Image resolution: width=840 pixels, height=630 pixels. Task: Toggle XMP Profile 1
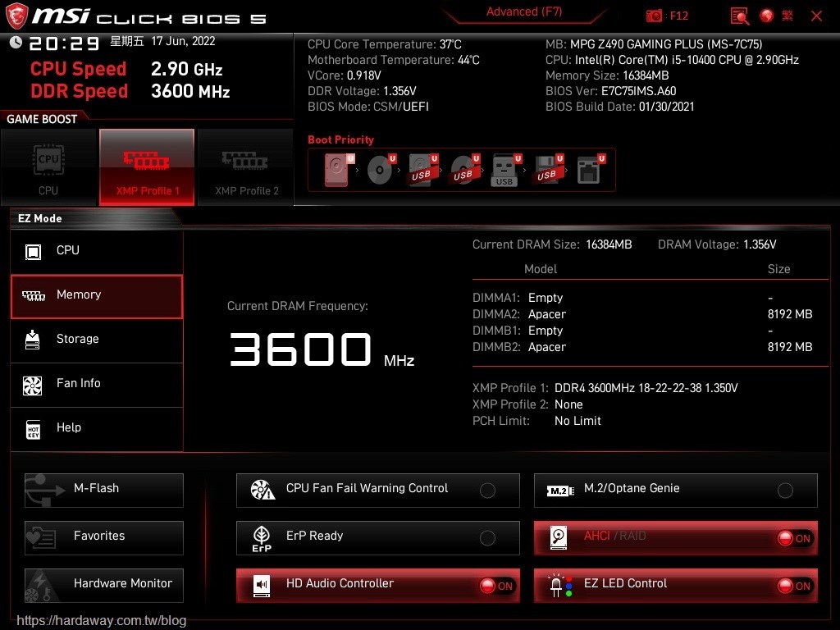pyautogui.click(x=147, y=167)
